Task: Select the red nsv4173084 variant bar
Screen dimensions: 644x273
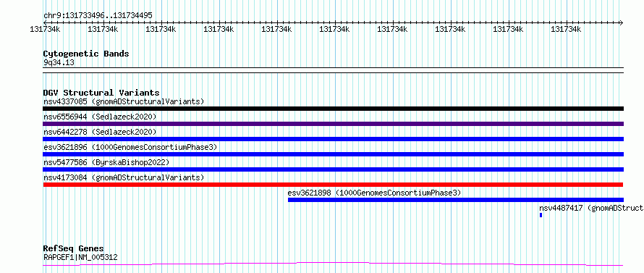Action: [x=333, y=185]
